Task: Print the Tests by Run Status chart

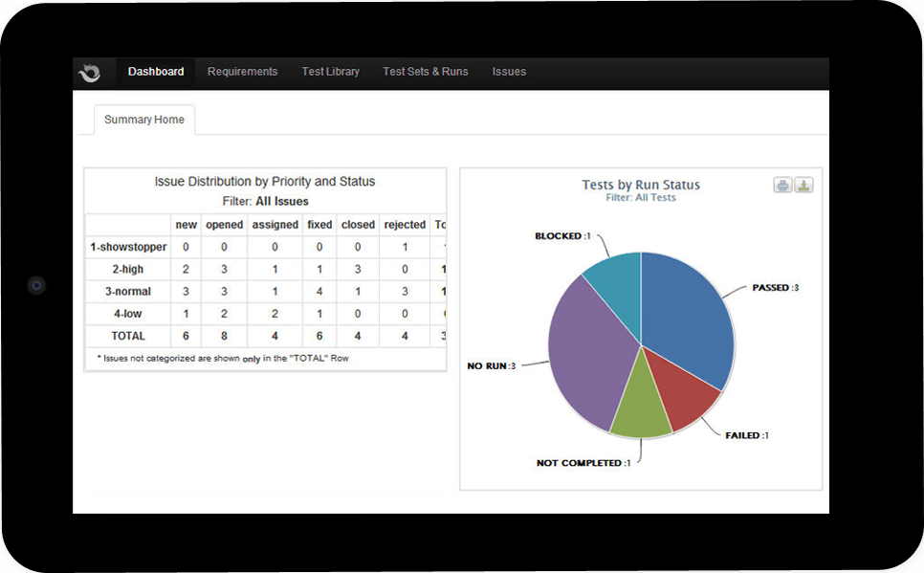Action: click(x=782, y=186)
